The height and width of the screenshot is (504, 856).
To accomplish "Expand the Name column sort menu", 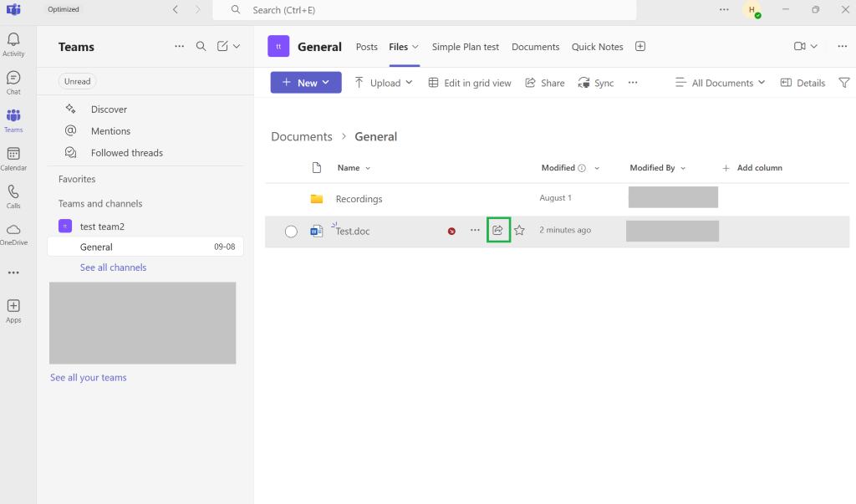I will 354,168.
